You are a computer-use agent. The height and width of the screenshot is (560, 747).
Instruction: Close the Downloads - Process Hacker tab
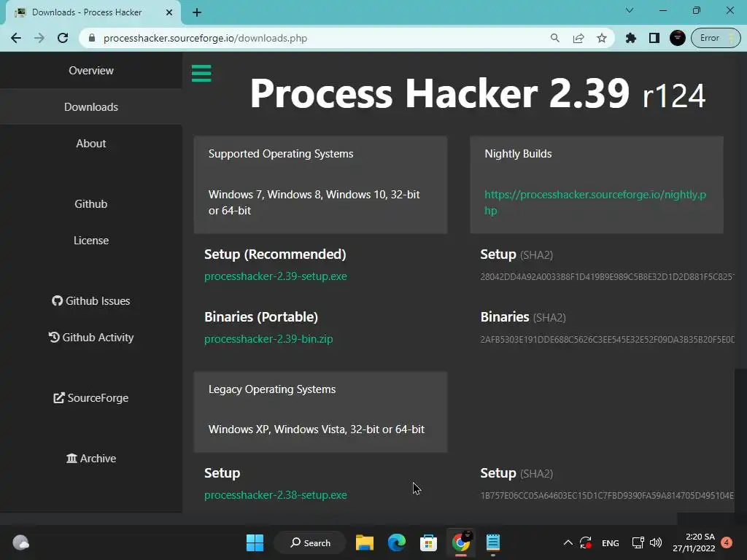coord(169,12)
